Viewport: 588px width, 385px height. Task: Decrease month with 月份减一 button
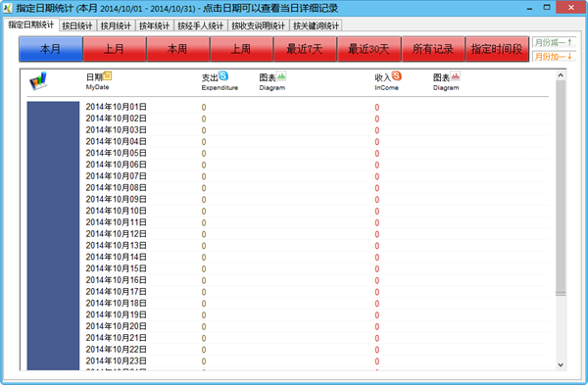click(x=554, y=42)
